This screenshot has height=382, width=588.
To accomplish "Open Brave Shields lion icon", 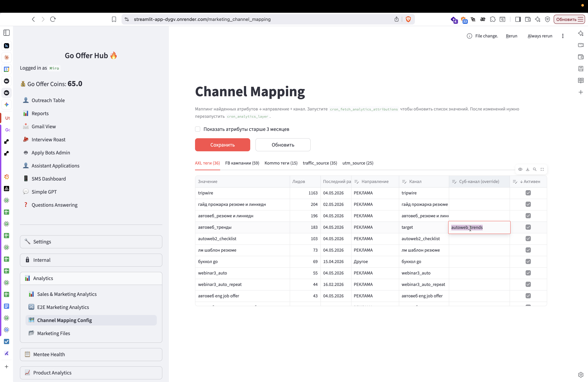I will pos(408,19).
